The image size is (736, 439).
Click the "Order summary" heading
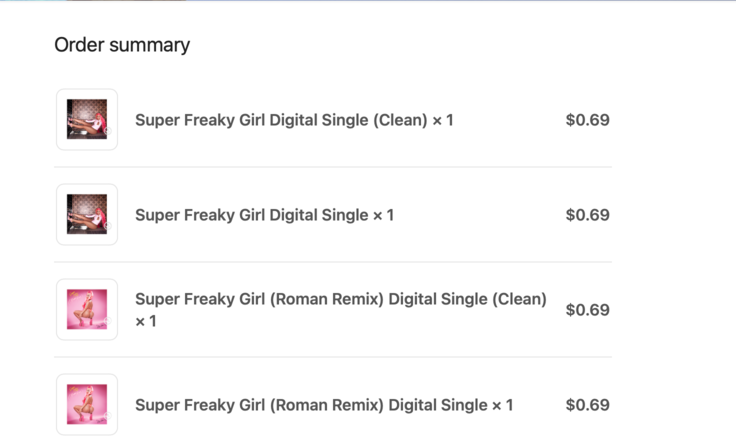click(x=122, y=45)
